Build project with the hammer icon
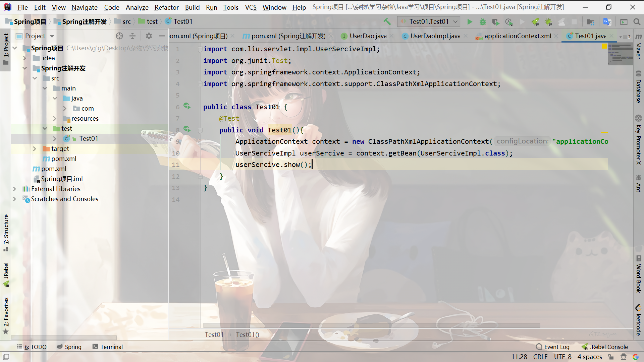 387,22
